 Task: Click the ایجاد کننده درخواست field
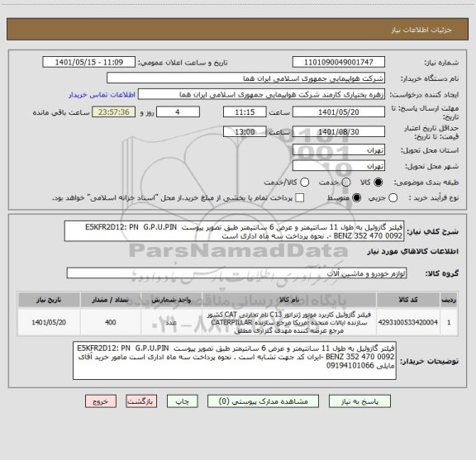pos(261,94)
